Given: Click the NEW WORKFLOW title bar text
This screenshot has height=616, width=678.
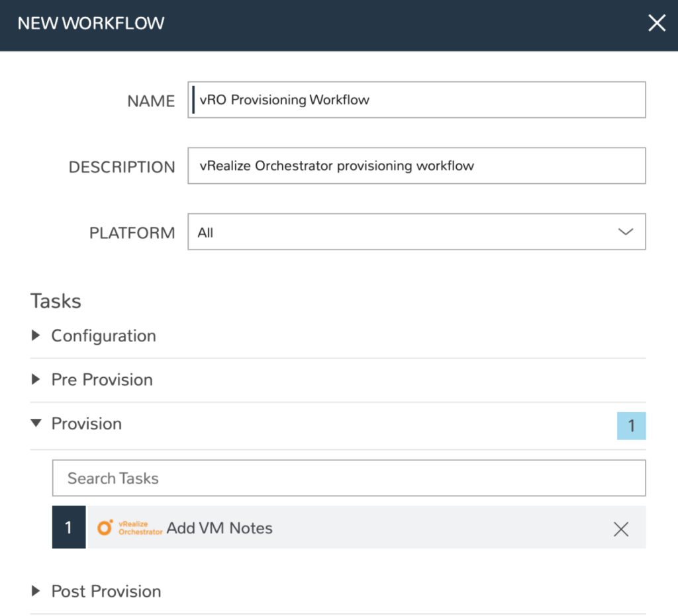Looking at the screenshot, I should point(90,22).
